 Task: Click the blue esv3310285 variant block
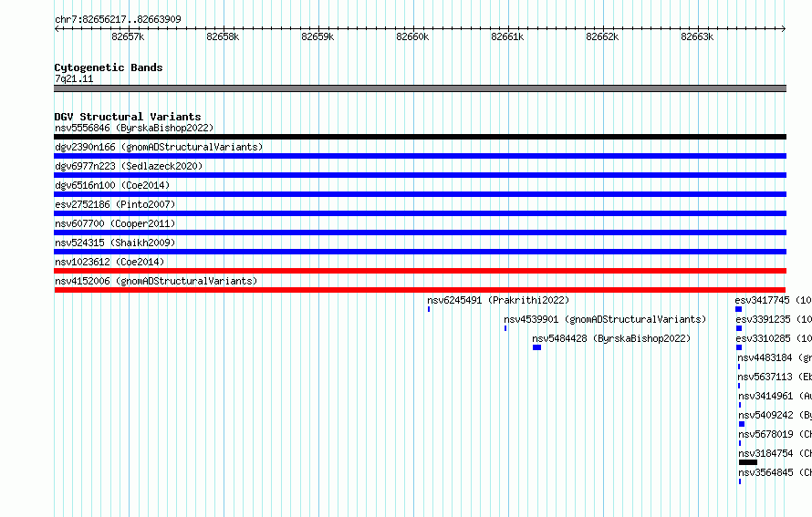tap(739, 347)
